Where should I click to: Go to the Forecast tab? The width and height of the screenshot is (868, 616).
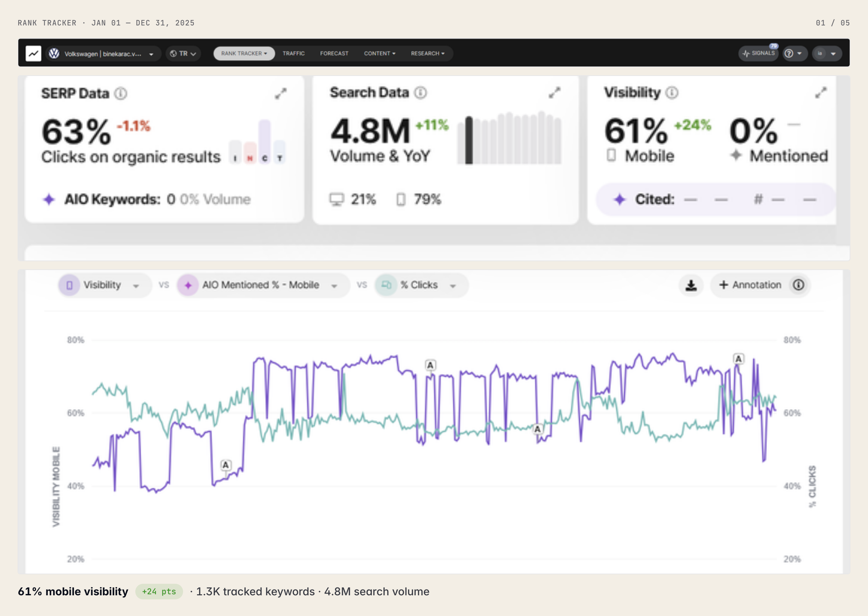pos(334,54)
